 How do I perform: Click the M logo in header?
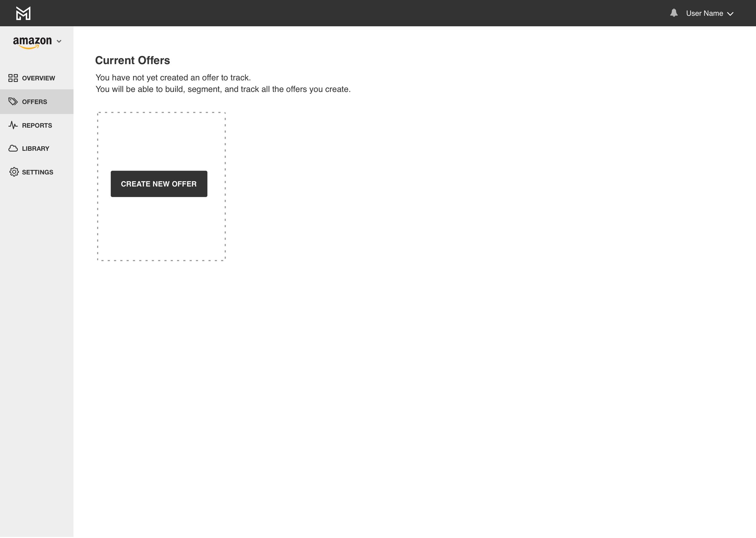23,13
